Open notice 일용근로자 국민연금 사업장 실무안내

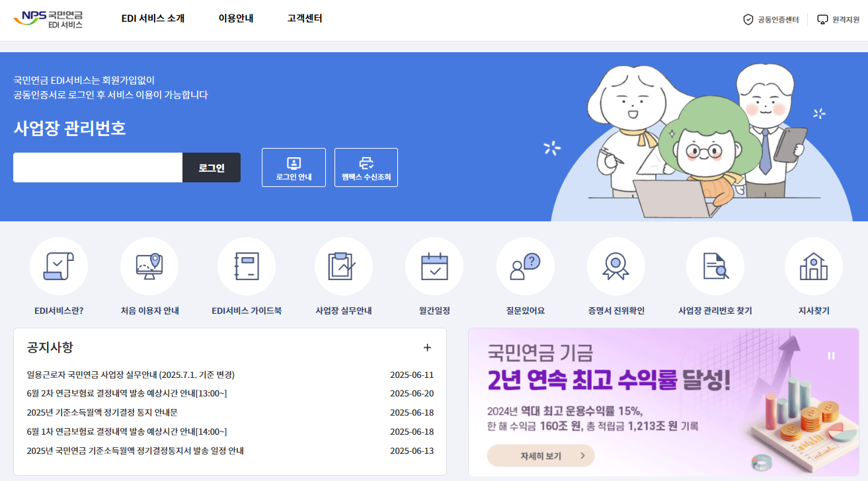pyautogui.click(x=131, y=375)
